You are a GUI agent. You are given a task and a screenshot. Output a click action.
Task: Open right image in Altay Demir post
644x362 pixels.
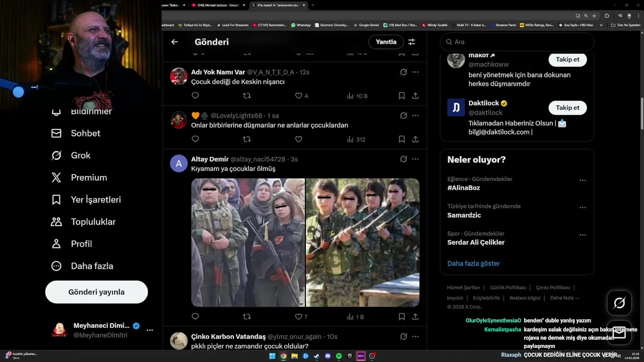pos(363,242)
